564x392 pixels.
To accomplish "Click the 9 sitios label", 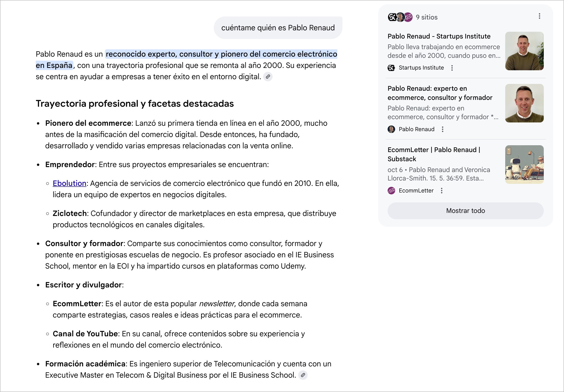I will tap(426, 17).
